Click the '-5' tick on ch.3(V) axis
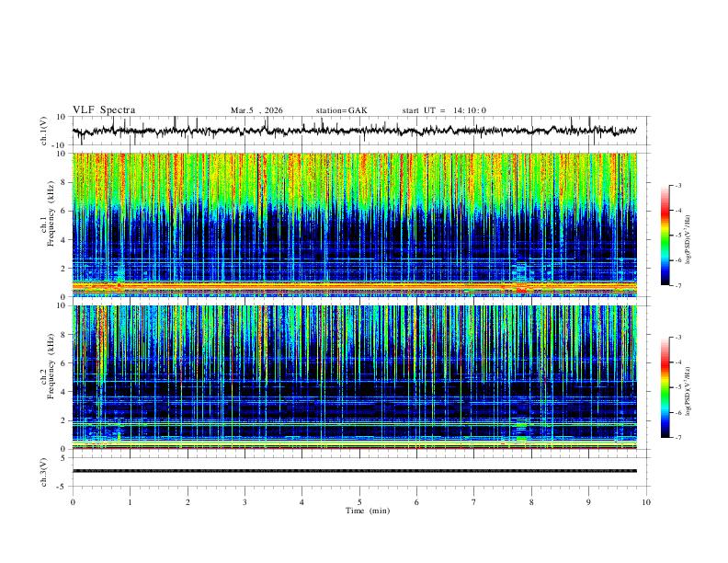The height and width of the screenshot is (563, 728). coord(63,487)
